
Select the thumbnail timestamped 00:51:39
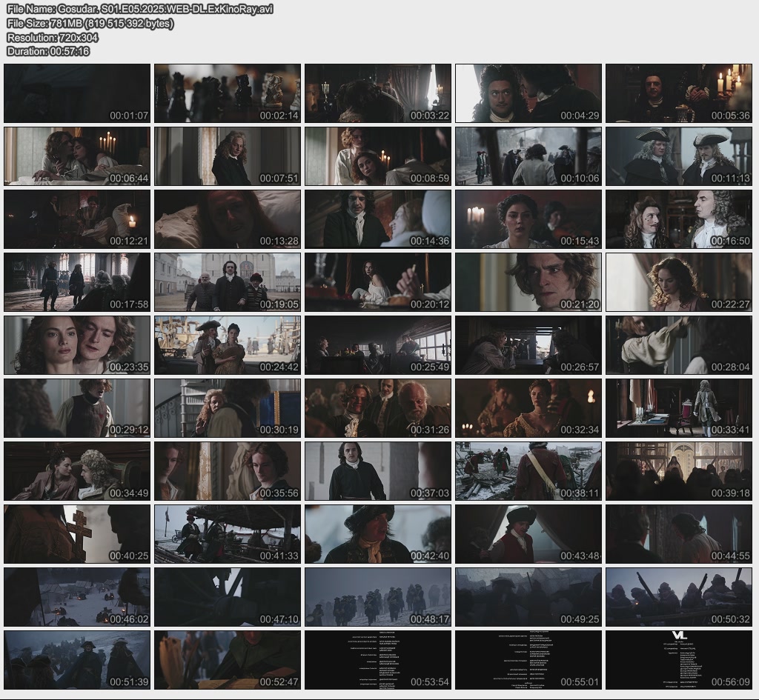[77, 660]
